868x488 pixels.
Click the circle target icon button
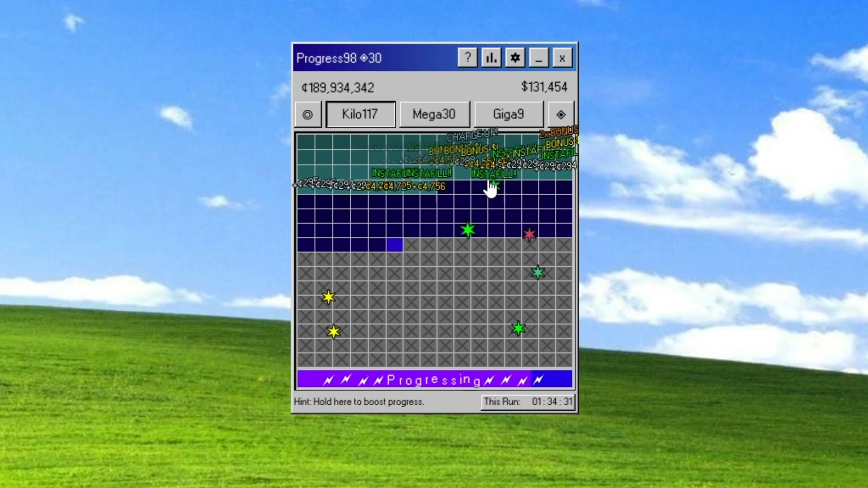tap(308, 114)
